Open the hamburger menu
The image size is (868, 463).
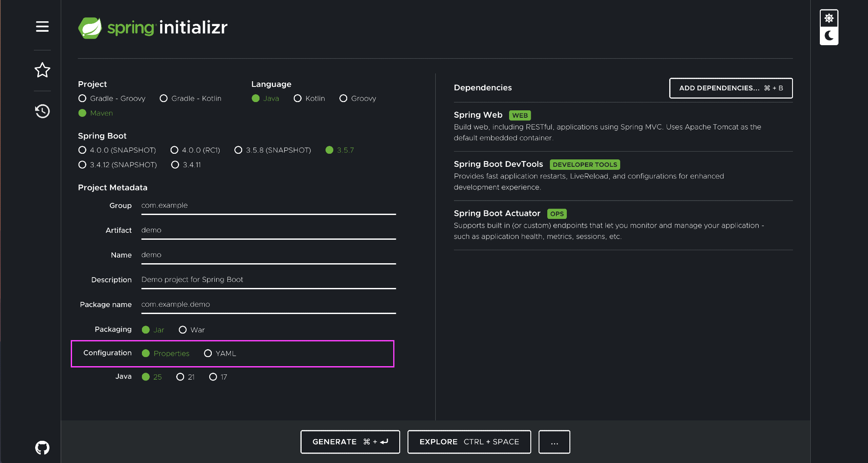42,26
